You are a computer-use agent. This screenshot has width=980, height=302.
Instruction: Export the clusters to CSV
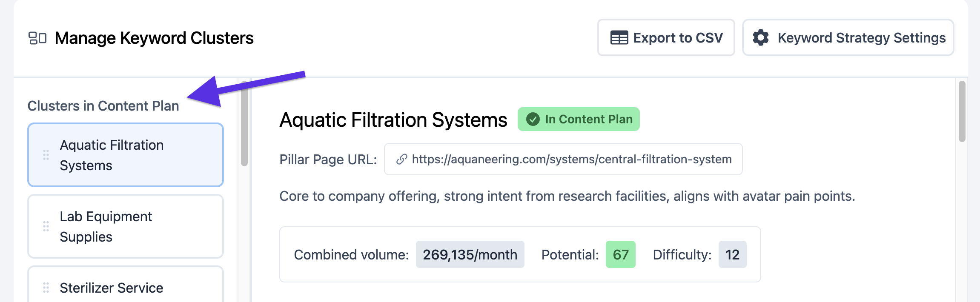coord(666,38)
